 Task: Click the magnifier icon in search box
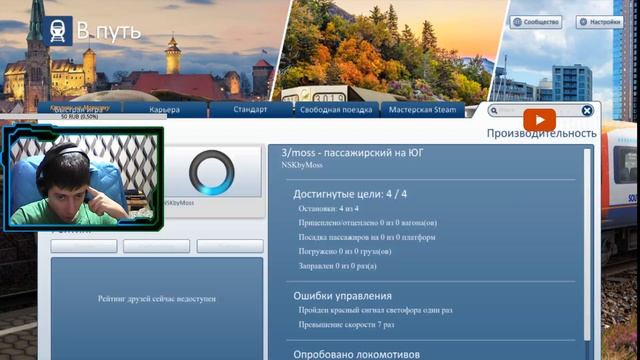point(494,111)
